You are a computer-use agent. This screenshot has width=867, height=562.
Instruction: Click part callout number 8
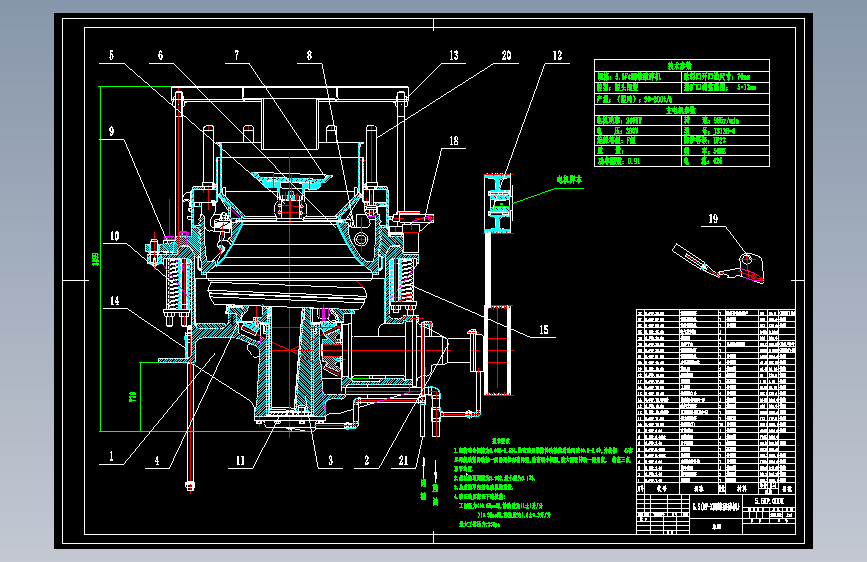point(309,55)
